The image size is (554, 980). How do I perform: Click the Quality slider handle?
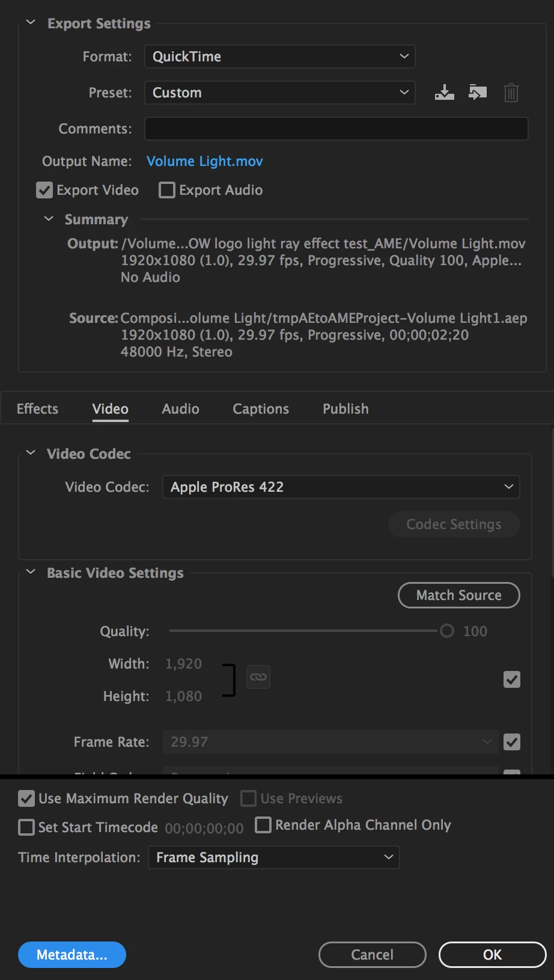point(447,631)
